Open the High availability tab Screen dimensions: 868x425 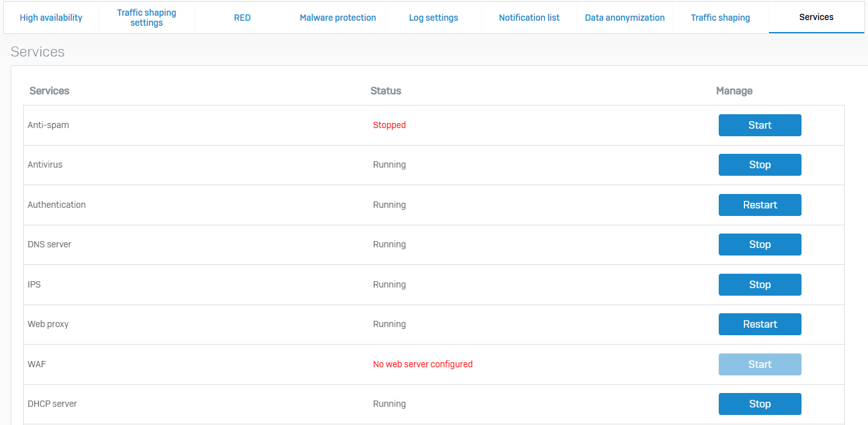click(51, 18)
